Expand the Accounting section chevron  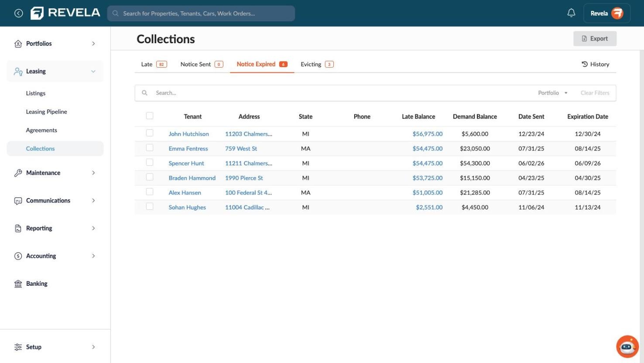pos(93,256)
